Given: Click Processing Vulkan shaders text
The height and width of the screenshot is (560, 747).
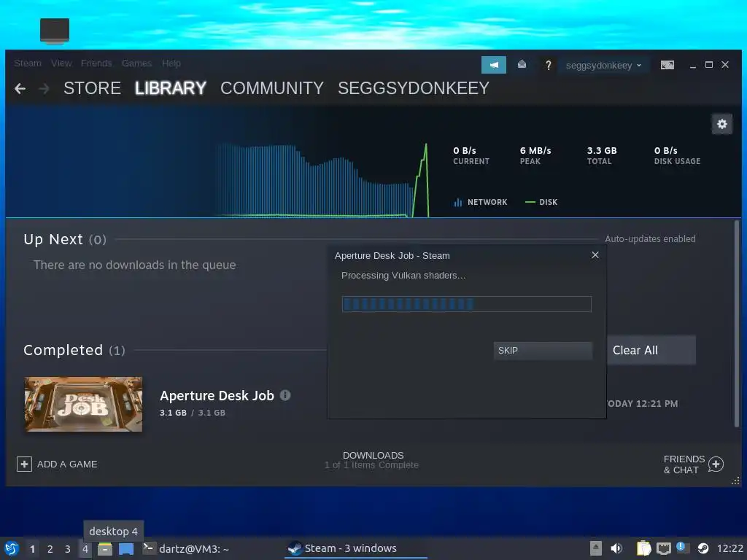Looking at the screenshot, I should click(403, 276).
